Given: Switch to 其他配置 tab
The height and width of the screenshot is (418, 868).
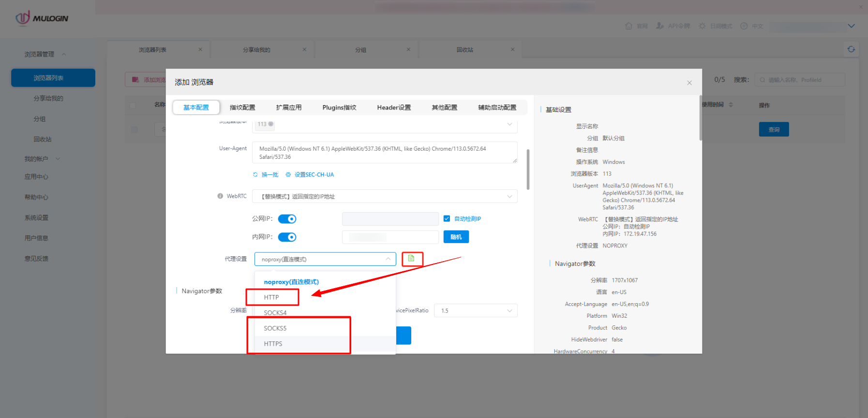Looking at the screenshot, I should [444, 108].
